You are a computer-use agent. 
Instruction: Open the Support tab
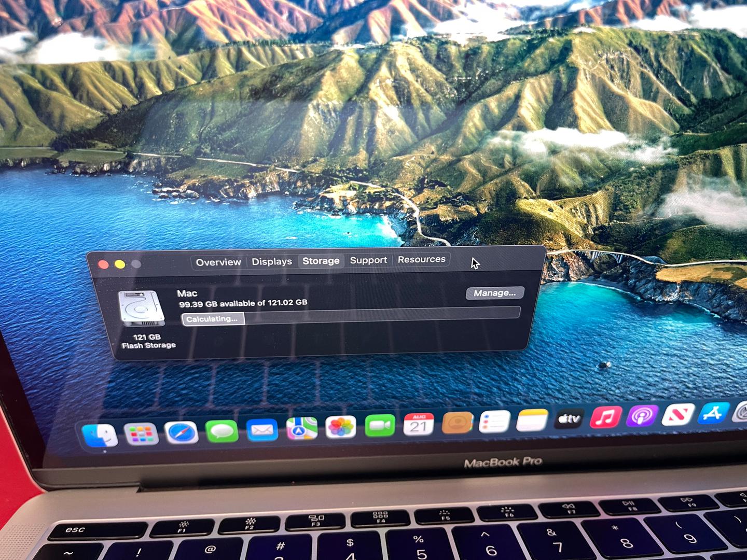pos(368,260)
